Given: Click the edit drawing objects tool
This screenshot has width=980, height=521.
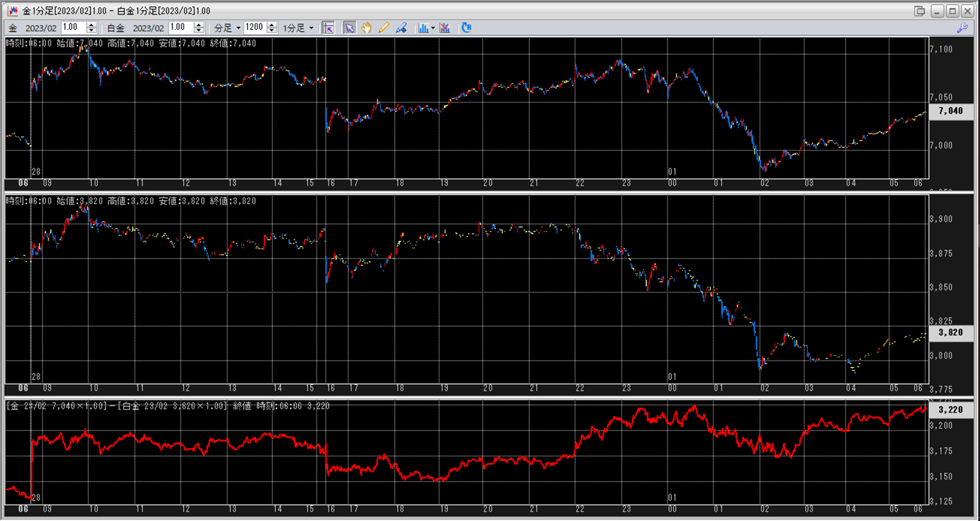Looking at the screenshot, I should coord(402,28).
